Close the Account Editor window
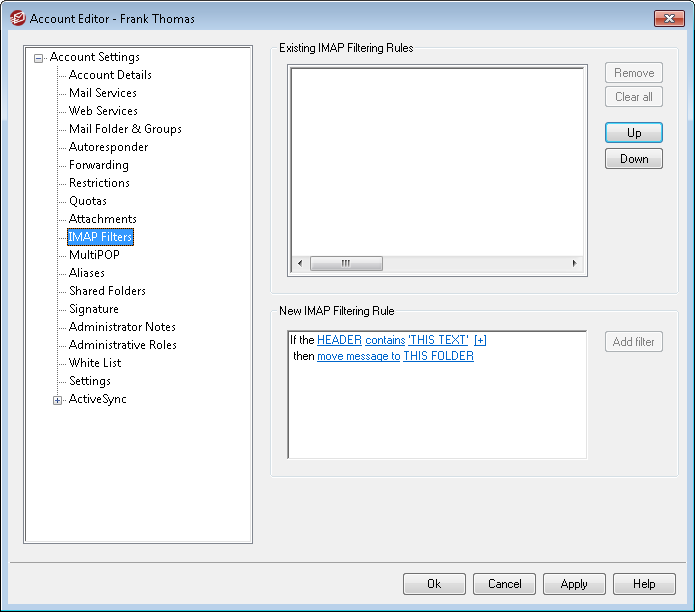Screen dimensions: 695x612 pos(669,18)
